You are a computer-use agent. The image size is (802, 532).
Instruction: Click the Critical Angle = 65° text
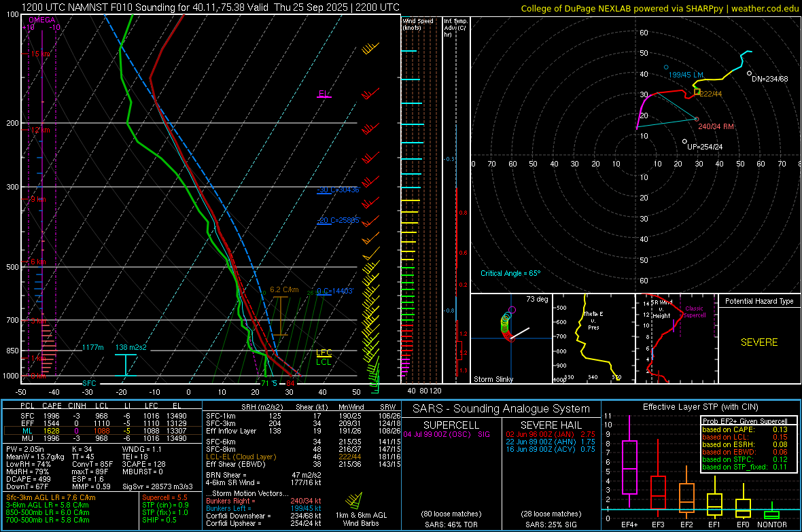click(x=510, y=273)
